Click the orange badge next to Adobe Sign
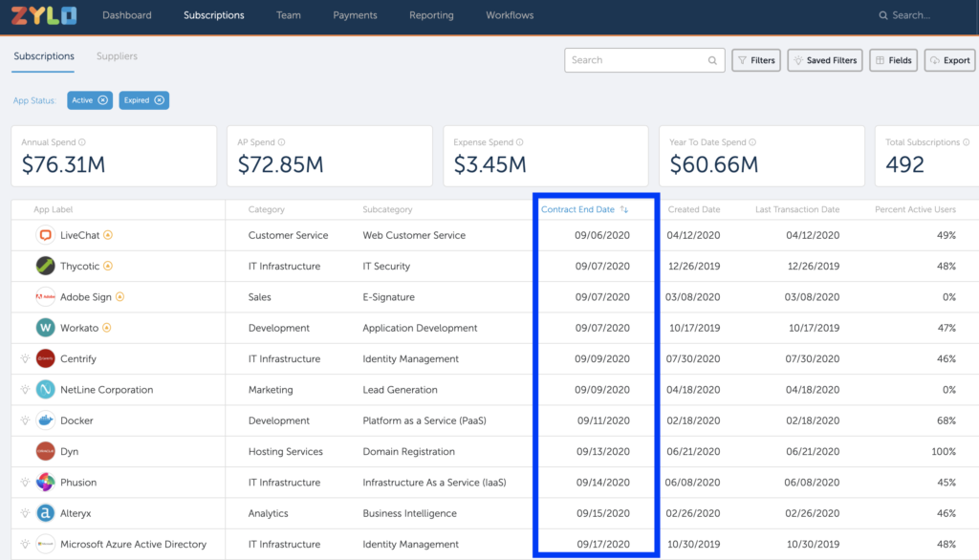 [x=120, y=296]
